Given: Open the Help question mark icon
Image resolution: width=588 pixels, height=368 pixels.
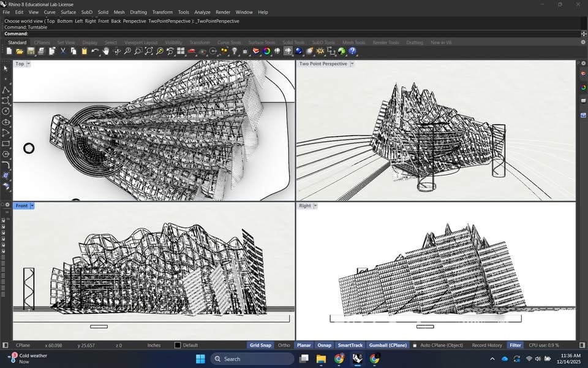Looking at the screenshot, I should coord(352,51).
